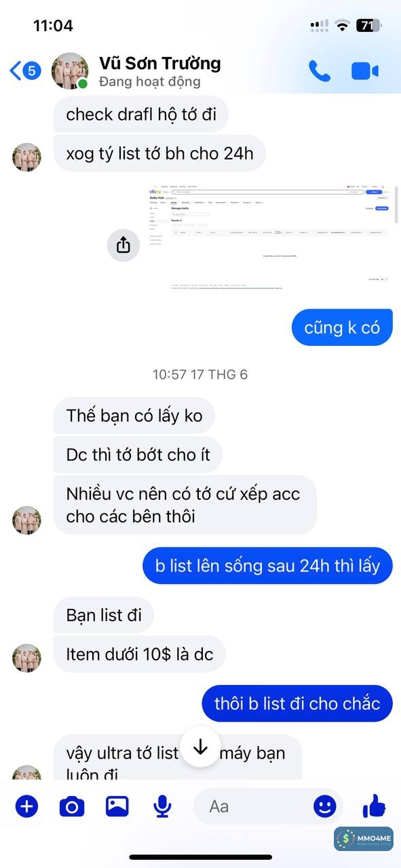Viewport: 401px width, 868px height.
Task: Open the emoji picker in message field
Action: tap(324, 806)
